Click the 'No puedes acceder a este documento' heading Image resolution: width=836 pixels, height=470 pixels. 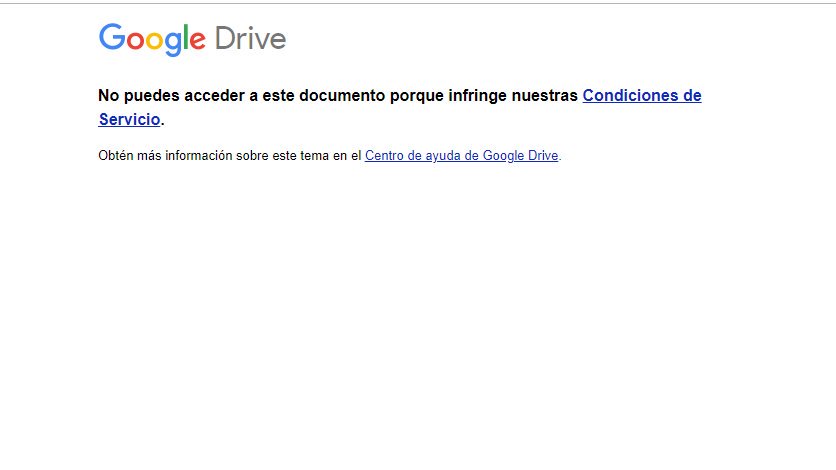point(400,107)
